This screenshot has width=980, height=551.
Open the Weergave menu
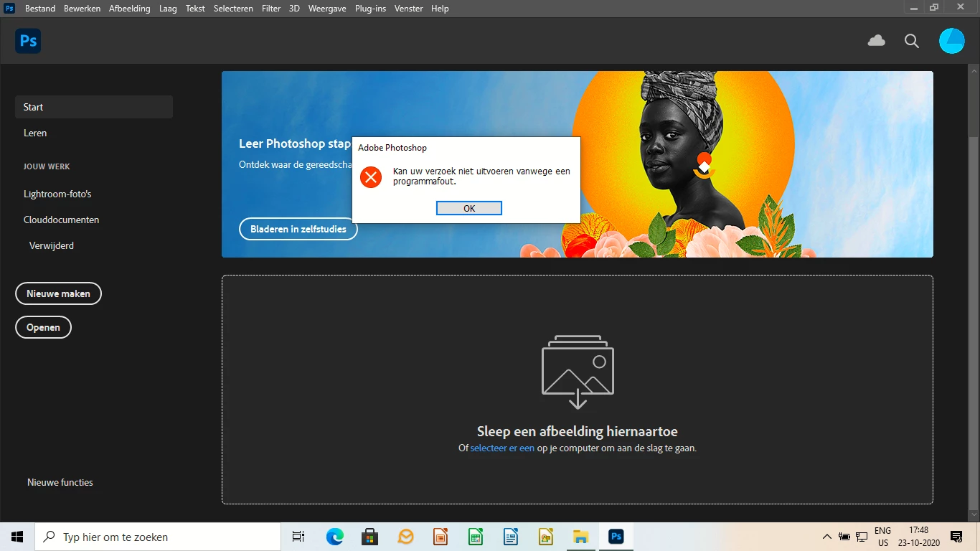[x=328, y=9]
